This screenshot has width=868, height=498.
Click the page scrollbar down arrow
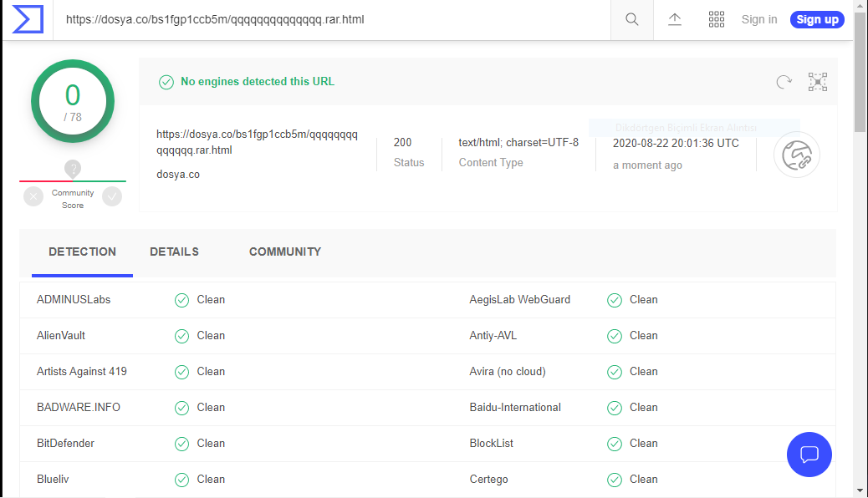(860, 490)
